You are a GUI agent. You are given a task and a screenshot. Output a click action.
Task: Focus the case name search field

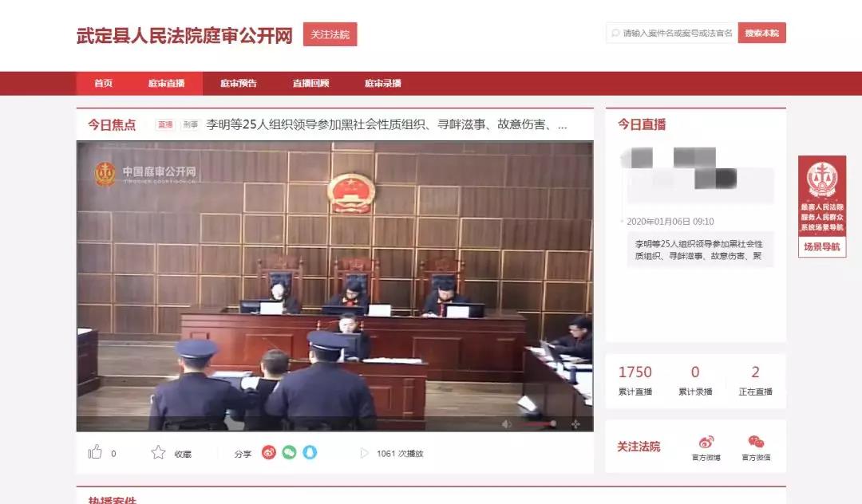pos(677,33)
